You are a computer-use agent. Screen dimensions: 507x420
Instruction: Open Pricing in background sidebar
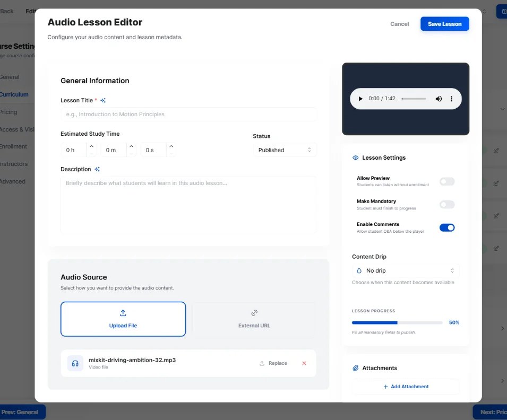point(8,112)
